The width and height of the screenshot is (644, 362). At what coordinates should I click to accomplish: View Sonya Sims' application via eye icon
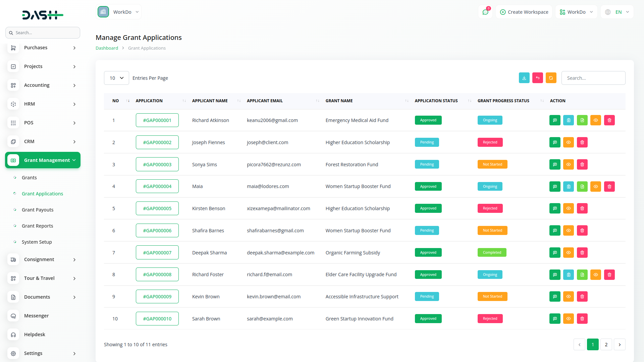click(x=568, y=164)
